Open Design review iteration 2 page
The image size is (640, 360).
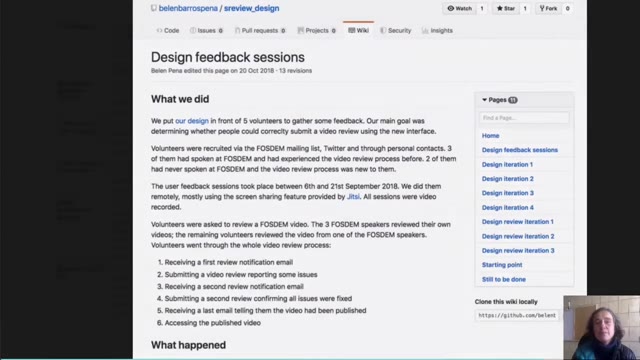[x=518, y=236]
